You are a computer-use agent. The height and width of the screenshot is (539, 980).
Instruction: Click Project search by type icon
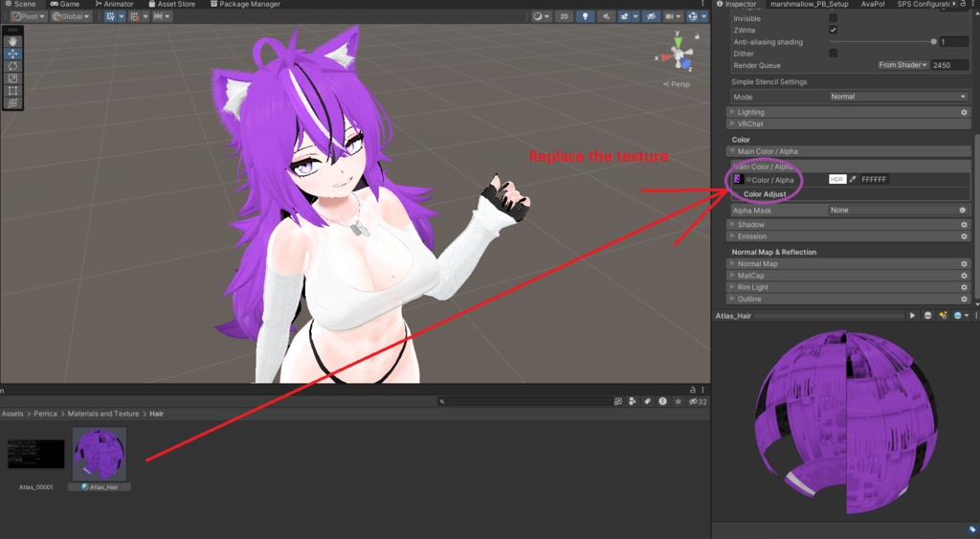pos(633,401)
